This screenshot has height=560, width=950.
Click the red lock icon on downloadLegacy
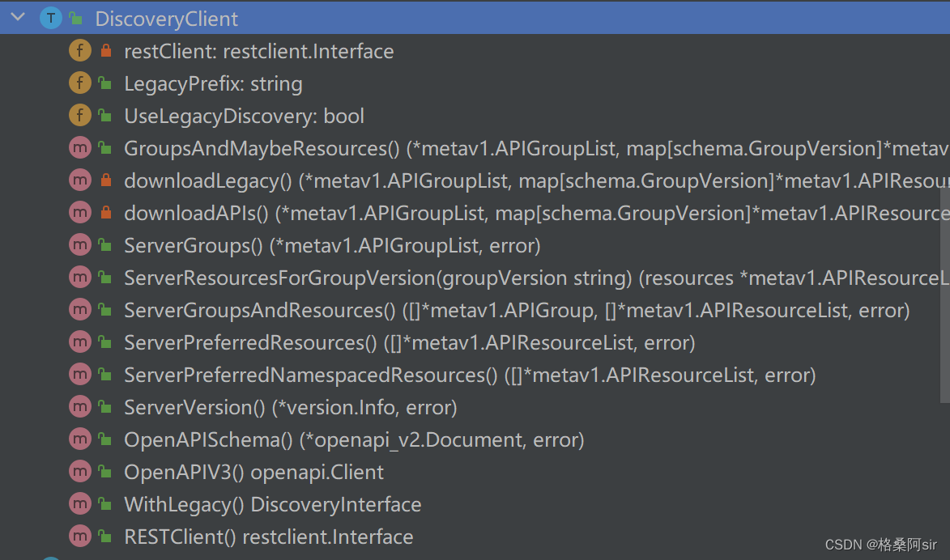tap(106, 180)
